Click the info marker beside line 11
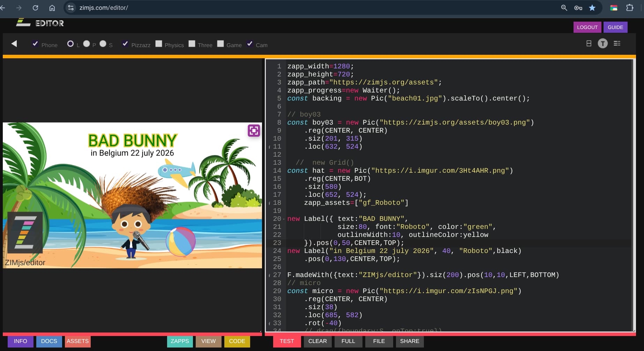The width and height of the screenshot is (644, 351). coord(269,147)
